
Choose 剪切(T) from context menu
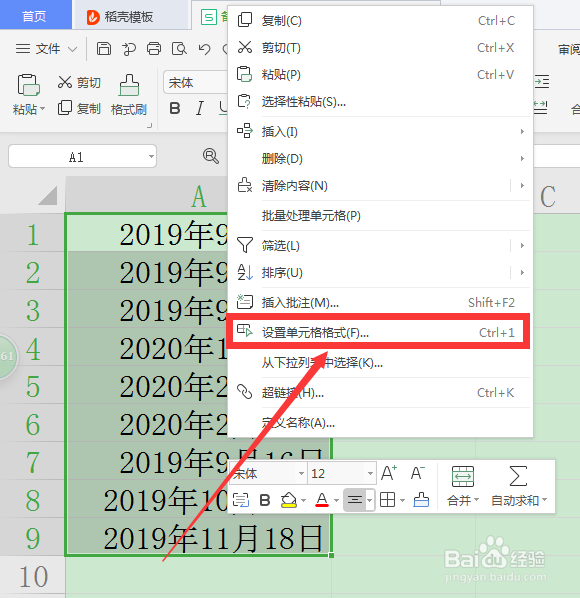pos(380,48)
